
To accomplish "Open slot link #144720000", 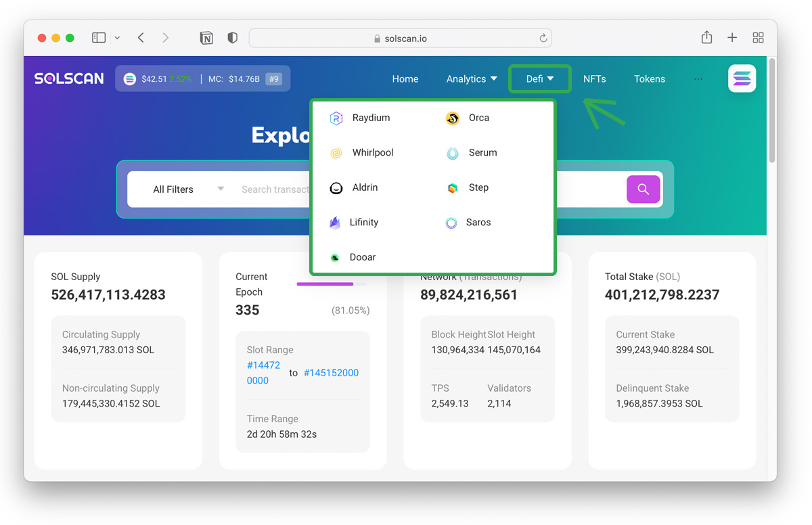I will tap(263, 373).
